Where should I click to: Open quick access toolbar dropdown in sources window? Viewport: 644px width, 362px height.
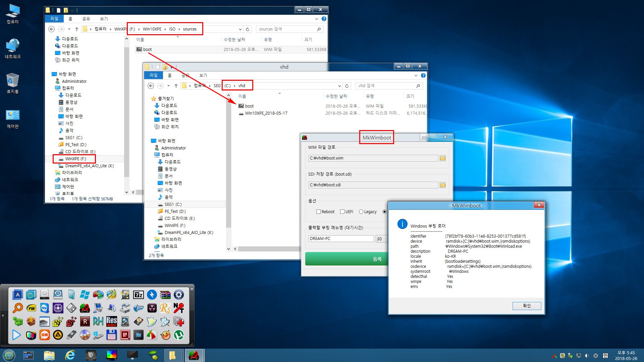click(x=72, y=11)
